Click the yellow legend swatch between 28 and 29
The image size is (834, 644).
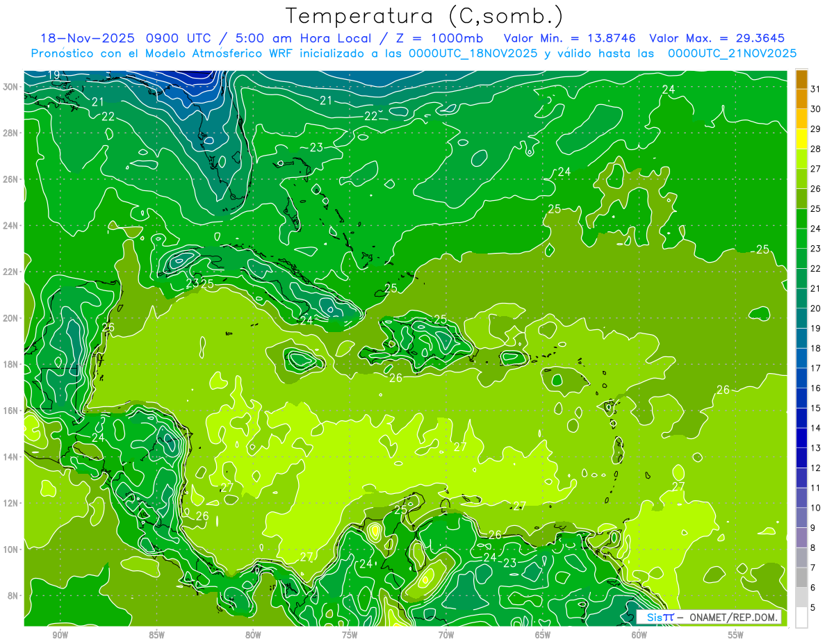click(x=801, y=139)
